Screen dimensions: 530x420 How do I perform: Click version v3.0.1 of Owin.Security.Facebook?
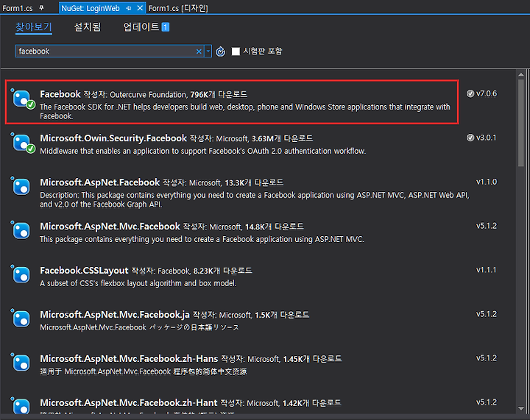point(487,138)
